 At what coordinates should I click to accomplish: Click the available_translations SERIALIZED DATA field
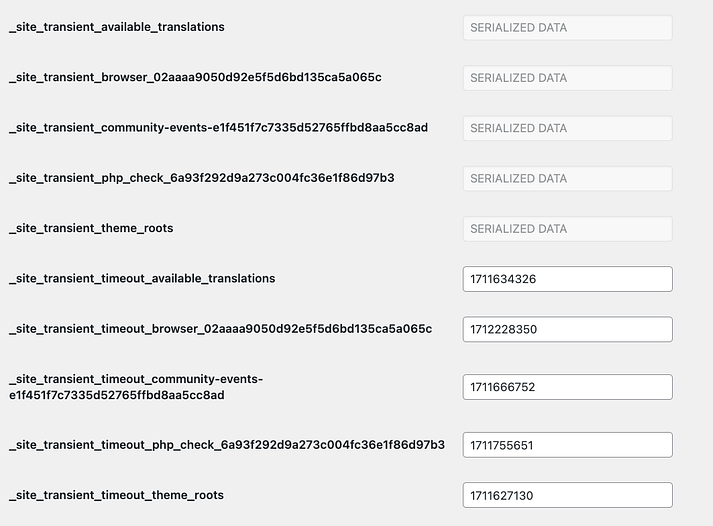pyautogui.click(x=567, y=28)
